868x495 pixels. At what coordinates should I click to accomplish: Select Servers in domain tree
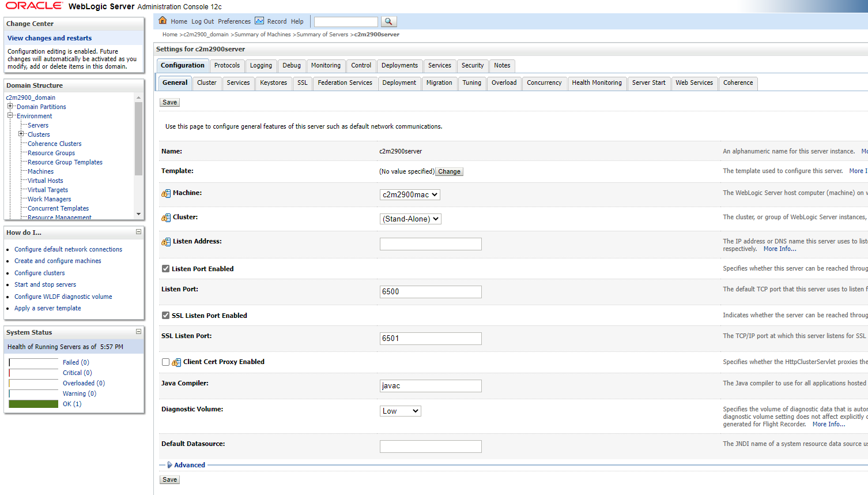coord(38,125)
